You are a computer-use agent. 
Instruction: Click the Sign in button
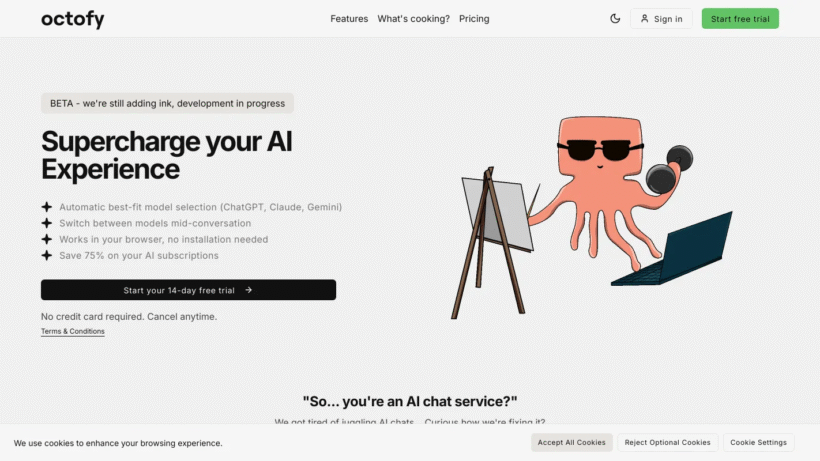point(661,19)
